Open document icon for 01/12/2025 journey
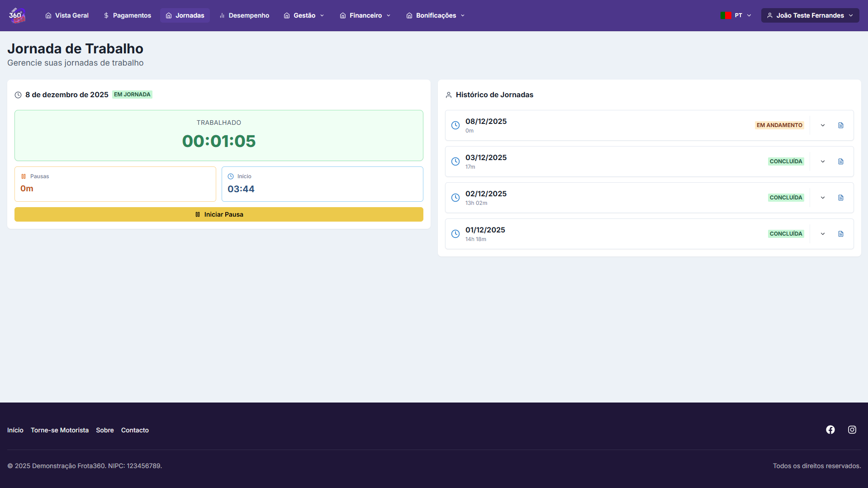Viewport: 868px width, 488px height. 840,234
